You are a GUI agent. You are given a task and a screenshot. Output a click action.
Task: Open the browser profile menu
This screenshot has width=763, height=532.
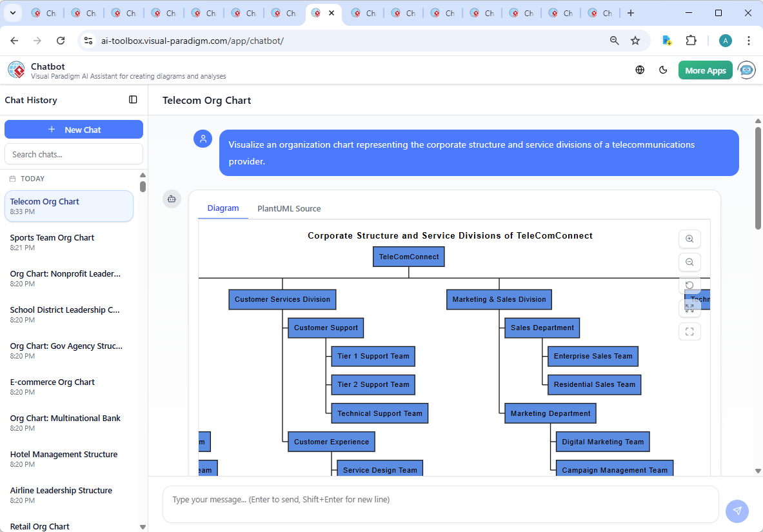point(726,40)
